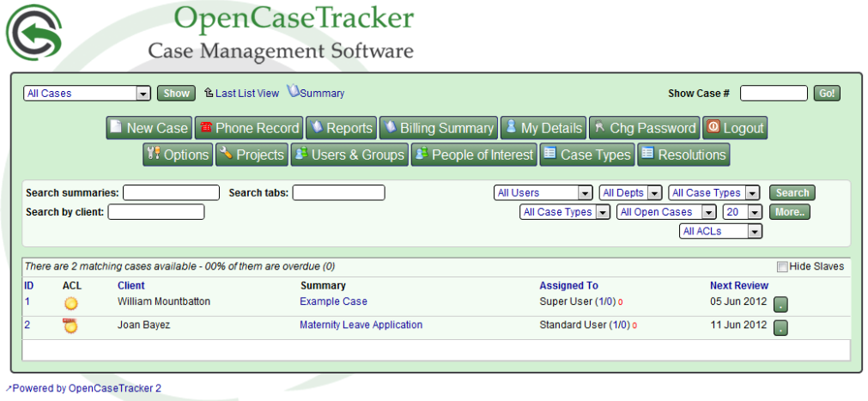Focus the Search by client field

(156, 211)
